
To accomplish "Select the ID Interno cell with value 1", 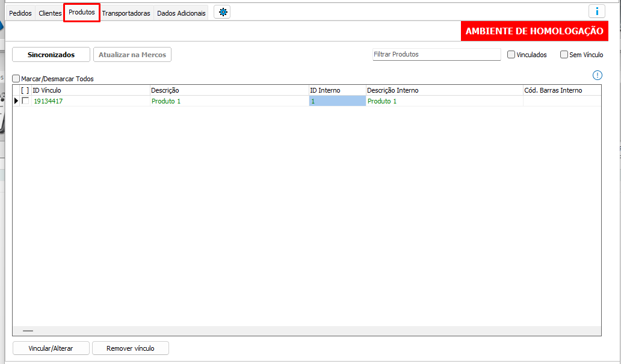I will tap(337, 101).
